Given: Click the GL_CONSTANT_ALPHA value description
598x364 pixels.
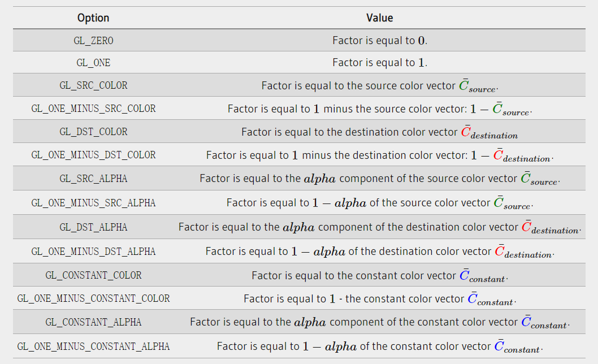Looking at the screenshot, I should 380,322.
